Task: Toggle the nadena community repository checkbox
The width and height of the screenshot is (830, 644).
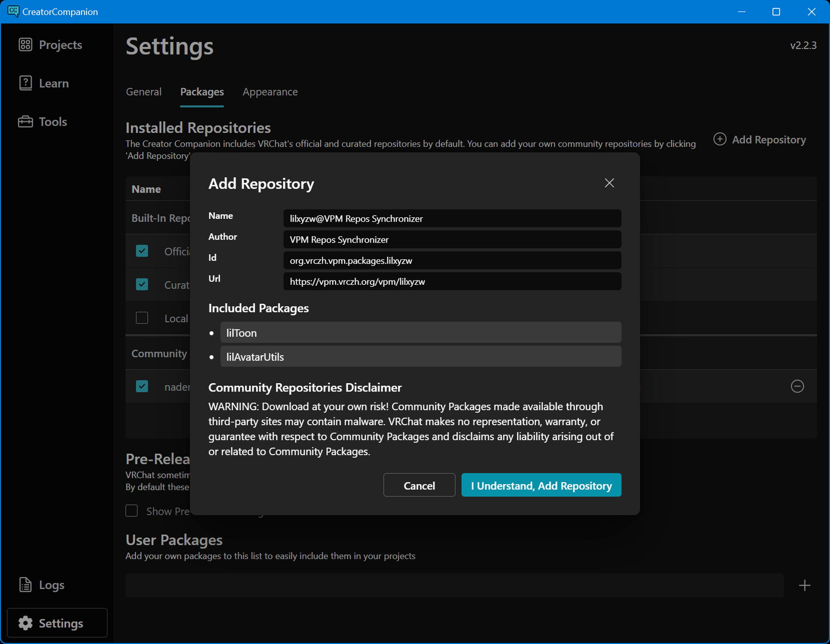Action: pos(142,386)
